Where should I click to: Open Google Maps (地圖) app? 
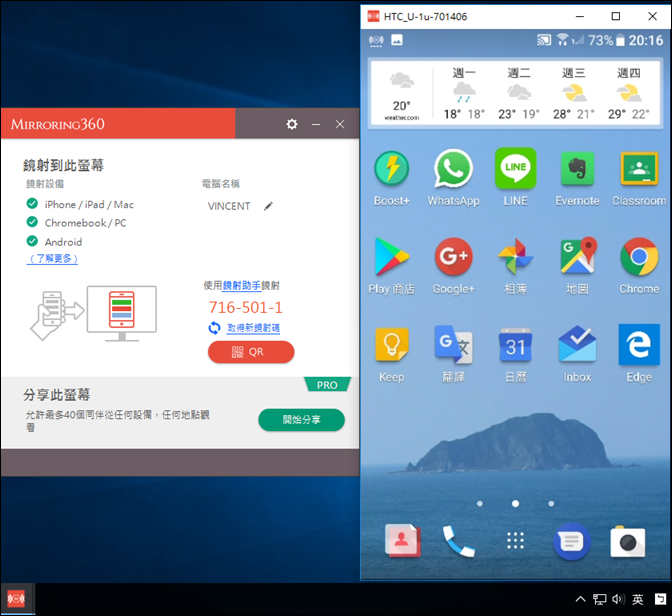(x=578, y=255)
